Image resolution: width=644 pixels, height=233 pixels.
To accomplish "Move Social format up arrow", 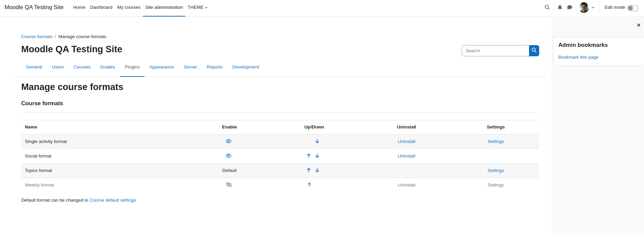I will coord(309,156).
